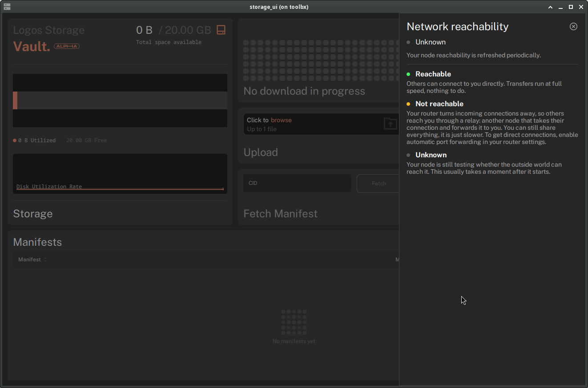The image size is (588, 388).
Task: Click the Reachable heading
Action: point(433,74)
